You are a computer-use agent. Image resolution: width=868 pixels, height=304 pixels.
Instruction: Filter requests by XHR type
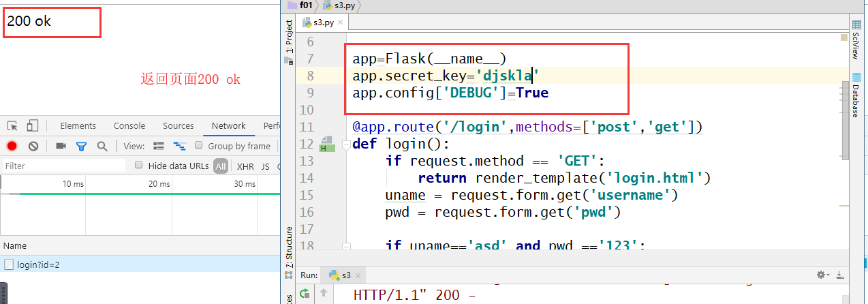245,166
